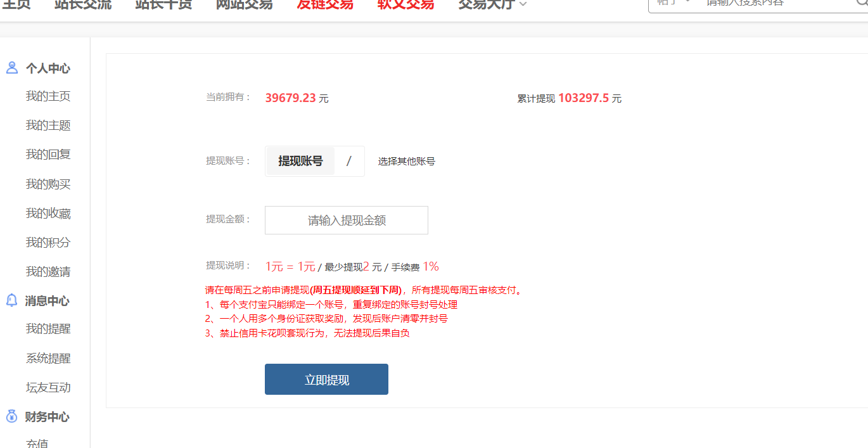
Task: Focus the top search input box
Action: tap(773, 3)
